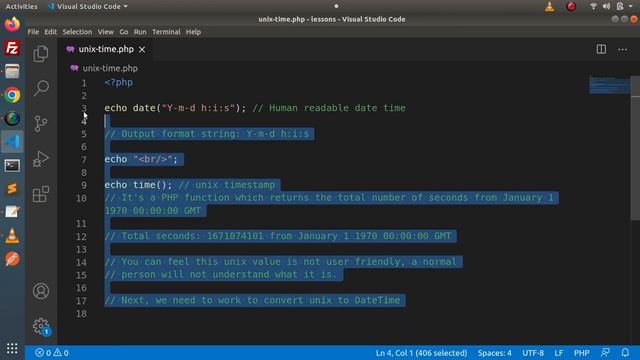Open the View menu
Viewport: 640px width, 360px height.
pos(105,32)
